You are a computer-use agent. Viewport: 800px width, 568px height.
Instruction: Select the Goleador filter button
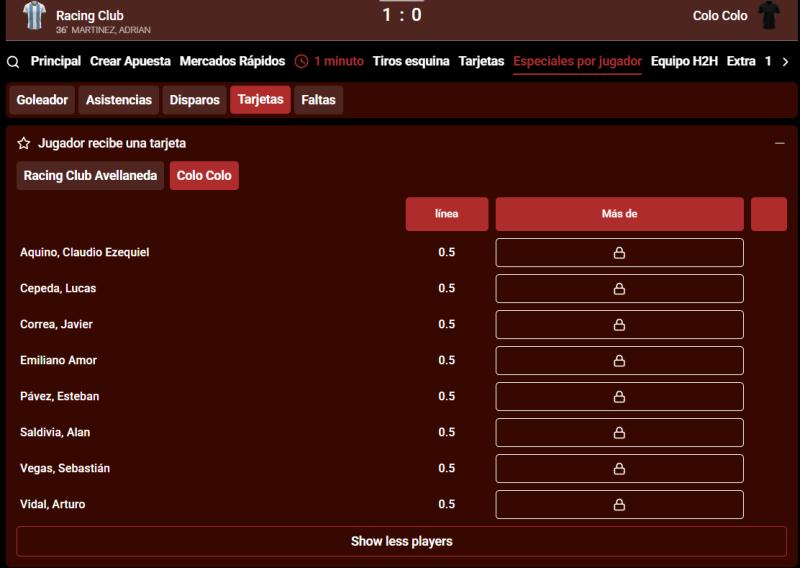(42, 100)
